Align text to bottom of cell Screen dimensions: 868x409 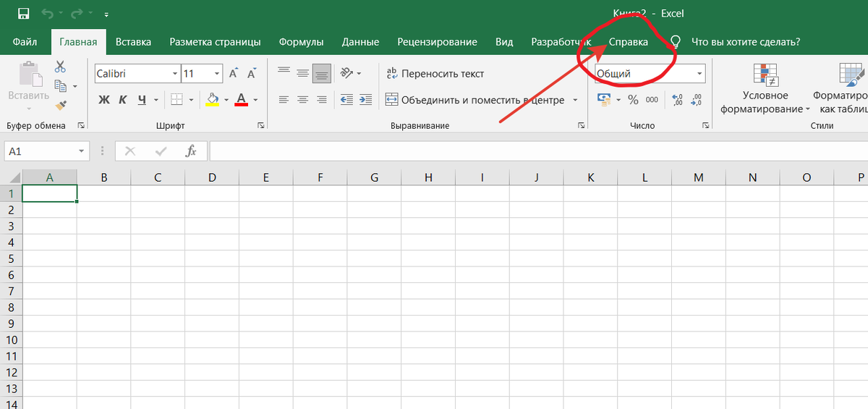pos(323,73)
